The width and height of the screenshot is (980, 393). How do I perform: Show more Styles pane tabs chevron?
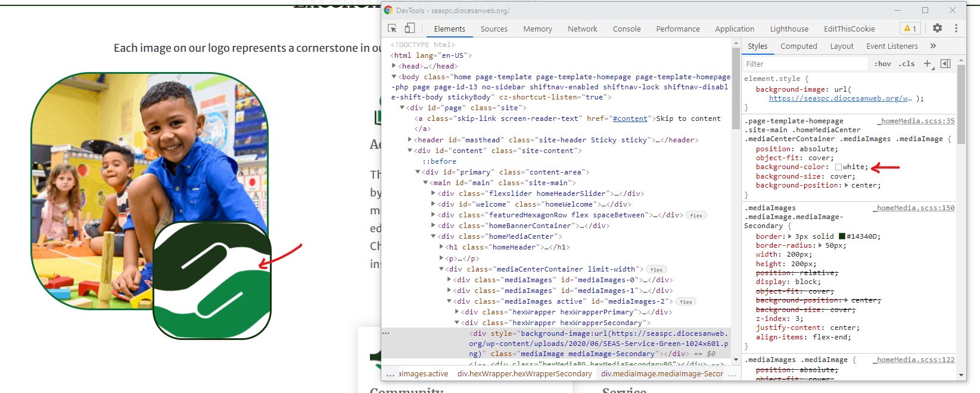click(x=933, y=46)
